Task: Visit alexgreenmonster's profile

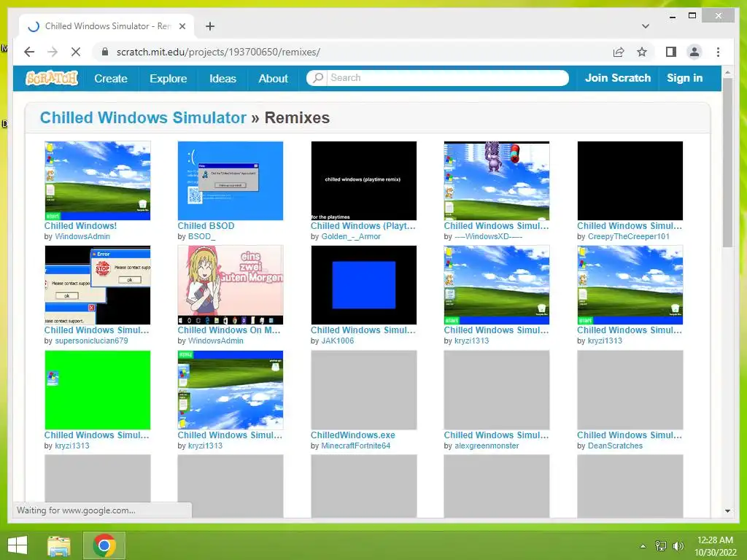Action: pyautogui.click(x=487, y=446)
